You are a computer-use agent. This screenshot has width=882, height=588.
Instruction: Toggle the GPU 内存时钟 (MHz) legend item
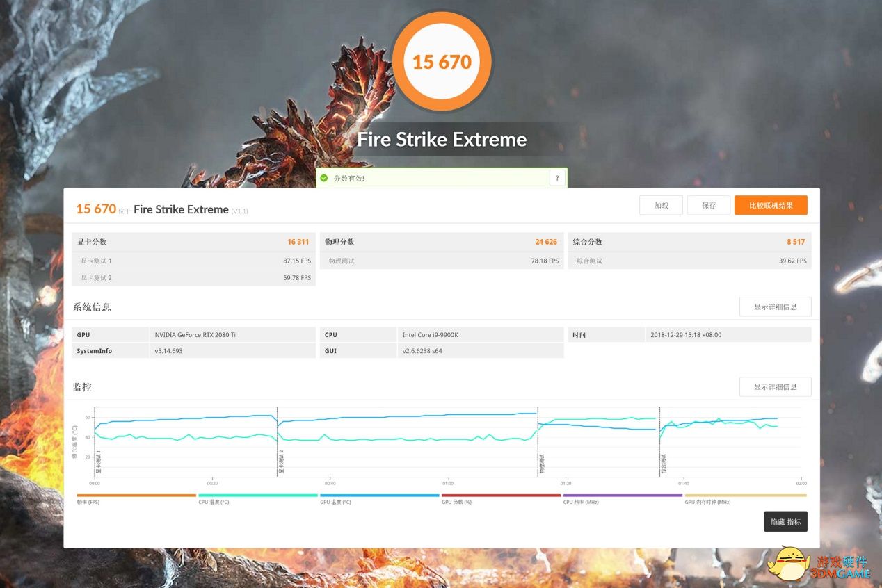tap(746, 498)
